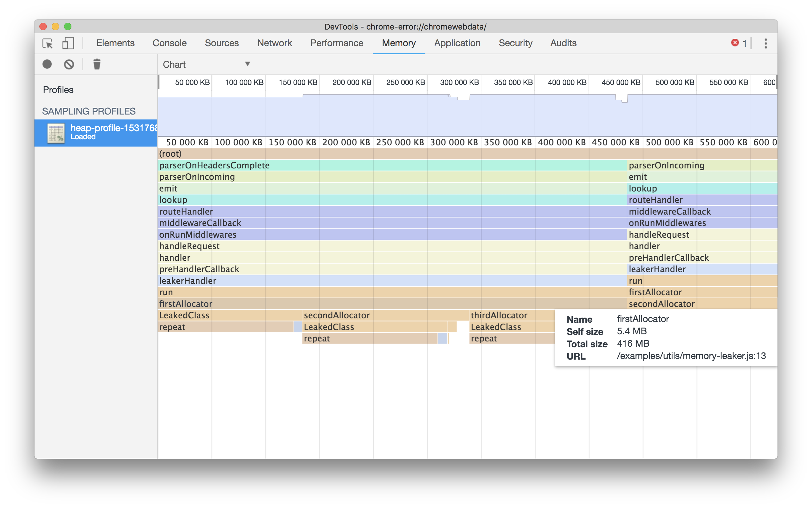Select the right-side onRunMiddlewares bar
The height and width of the screenshot is (508, 812).
(702, 223)
